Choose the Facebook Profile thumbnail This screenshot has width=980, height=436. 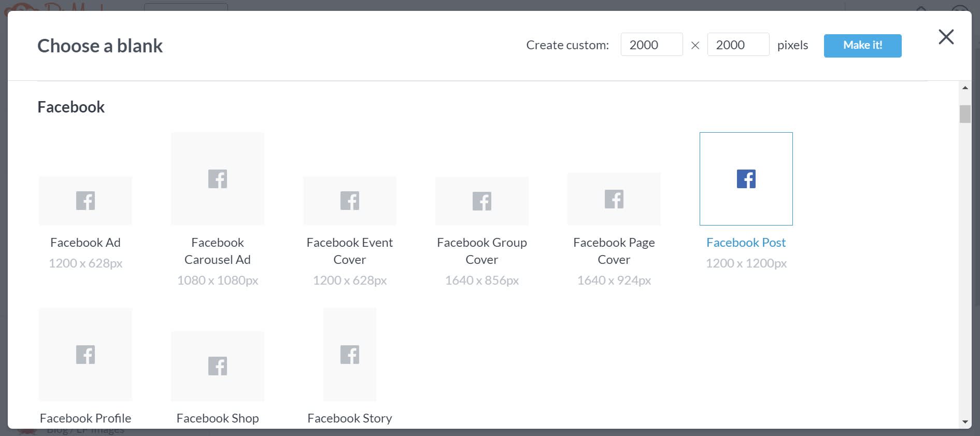click(x=86, y=355)
